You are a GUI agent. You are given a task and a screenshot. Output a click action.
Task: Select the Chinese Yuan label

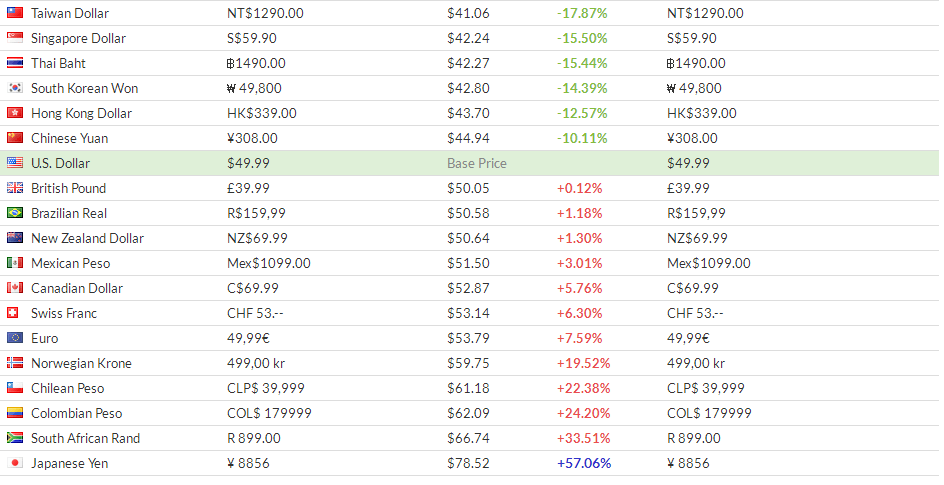[x=69, y=138]
